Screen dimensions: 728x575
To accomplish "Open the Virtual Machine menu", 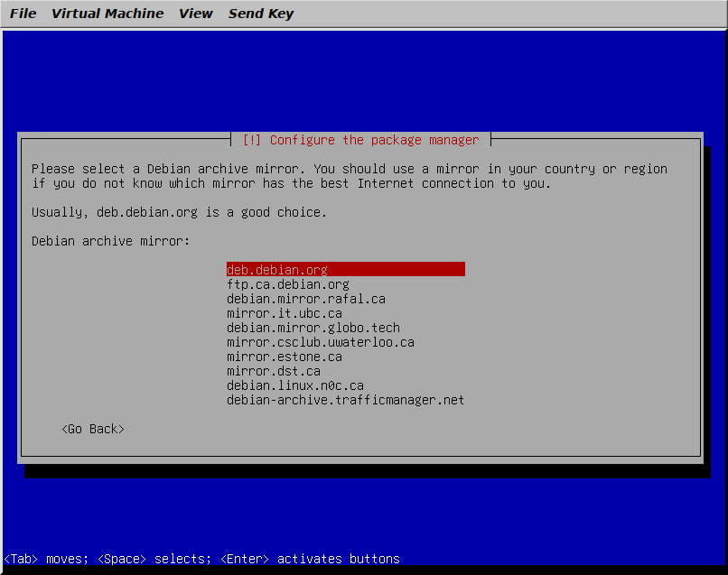I will (107, 14).
